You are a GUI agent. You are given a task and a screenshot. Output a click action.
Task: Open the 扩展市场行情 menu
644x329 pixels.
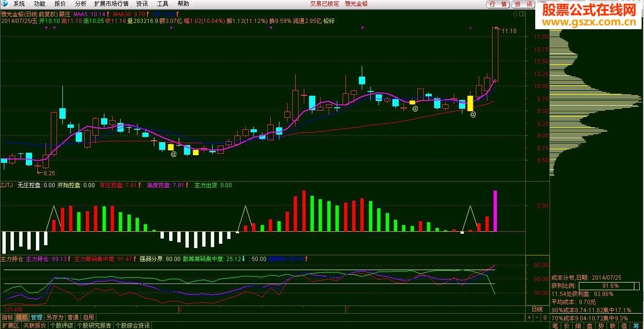pyautogui.click(x=112, y=4)
